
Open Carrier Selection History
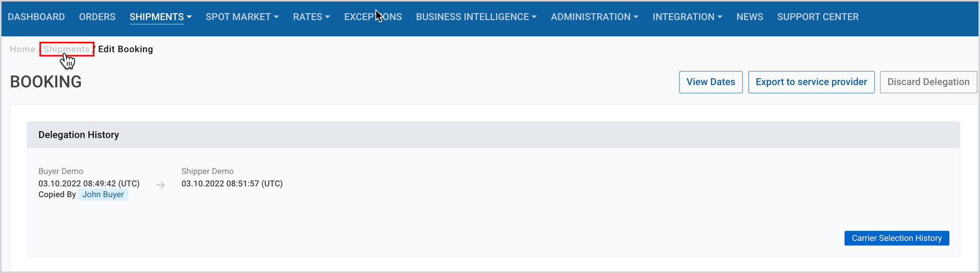897,238
